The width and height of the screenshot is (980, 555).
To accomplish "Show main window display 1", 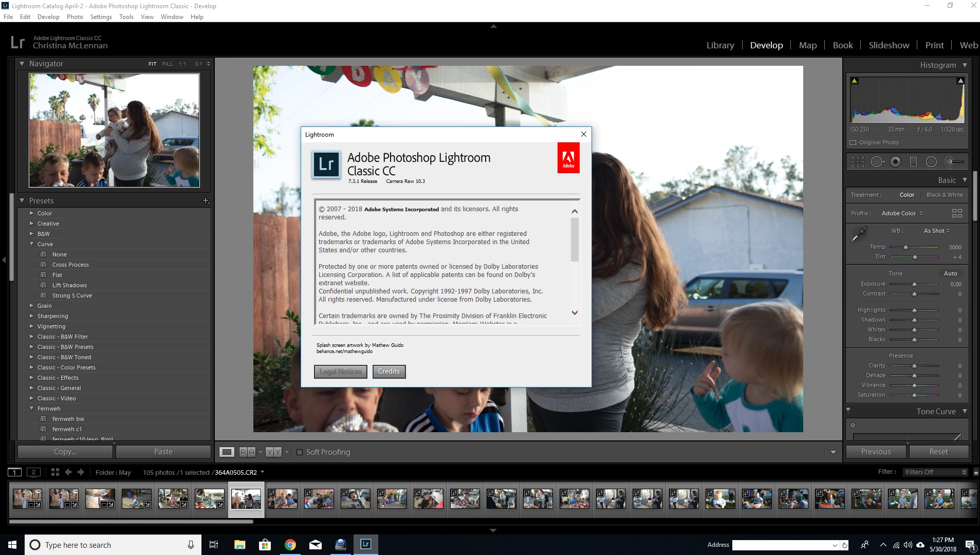I will coord(15,472).
